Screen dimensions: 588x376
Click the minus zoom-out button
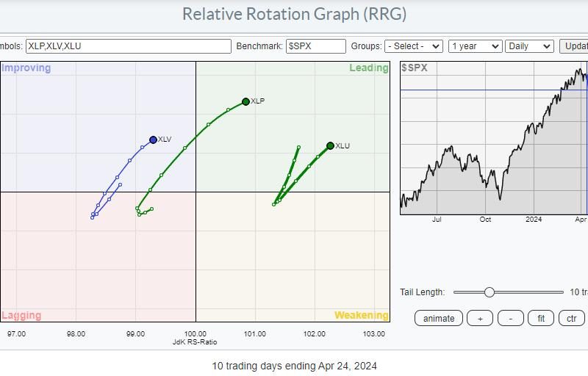click(x=510, y=319)
